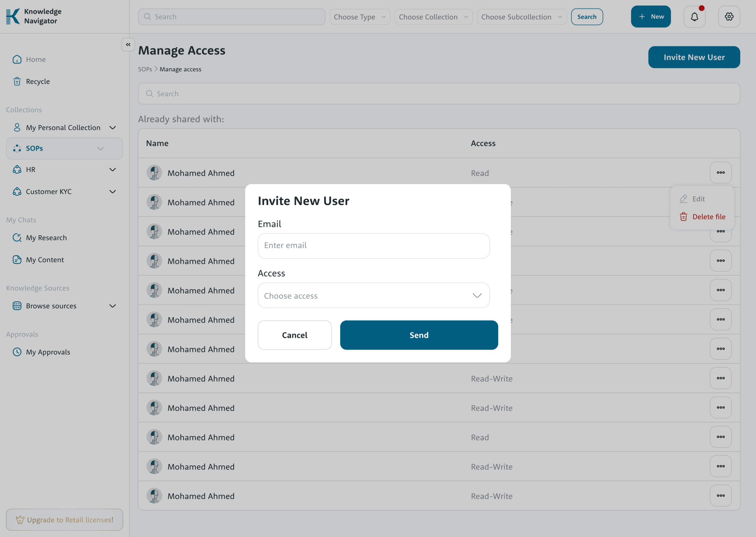Open settings via the gear icon
Screen dimensions: 756x537
coord(729,17)
